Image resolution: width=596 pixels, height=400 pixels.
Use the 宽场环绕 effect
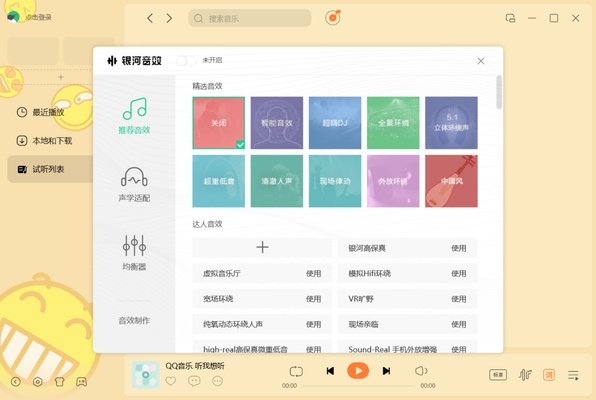click(x=314, y=299)
